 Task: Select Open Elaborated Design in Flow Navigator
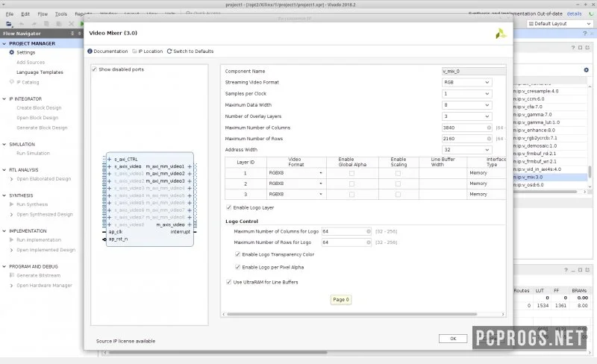(44, 178)
